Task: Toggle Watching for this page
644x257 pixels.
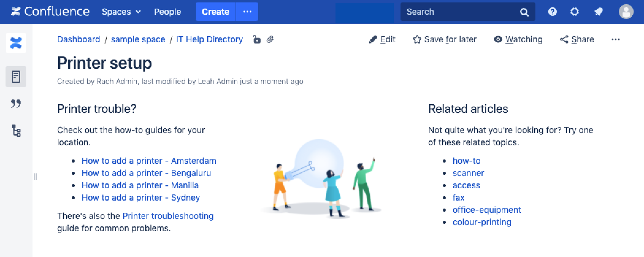Action: [x=518, y=39]
